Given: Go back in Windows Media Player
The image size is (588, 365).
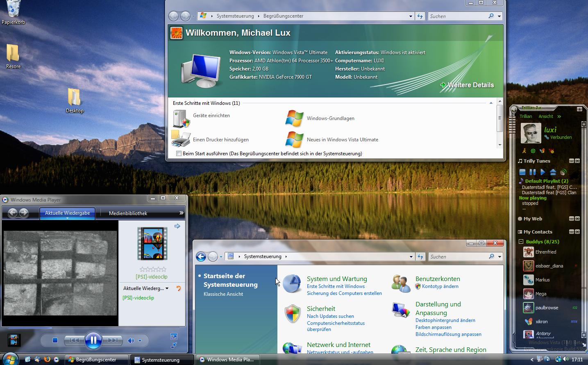Looking at the screenshot, I should [13, 213].
